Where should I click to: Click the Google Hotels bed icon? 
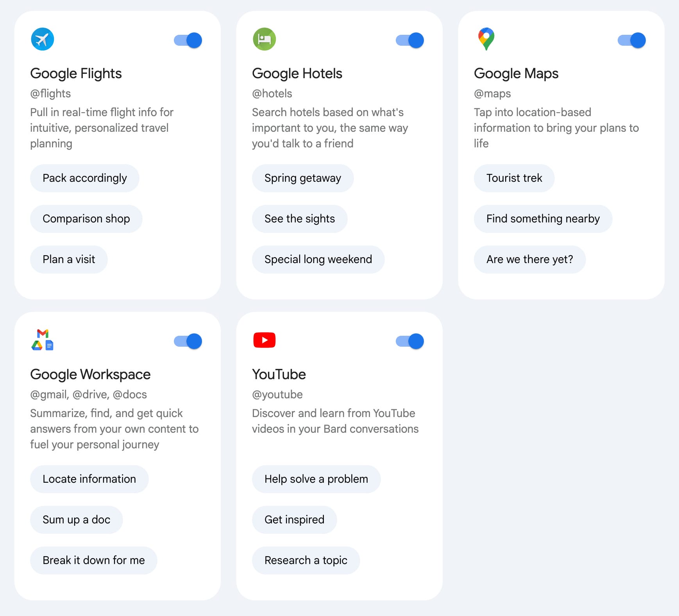[x=264, y=39]
